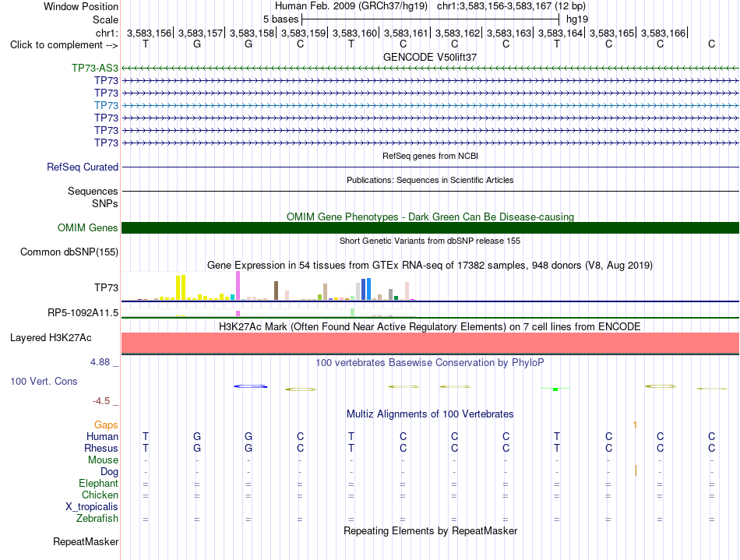Click the TP73-AS3 transcript arrow line
Screen dimensions: 740x560
[431, 69]
